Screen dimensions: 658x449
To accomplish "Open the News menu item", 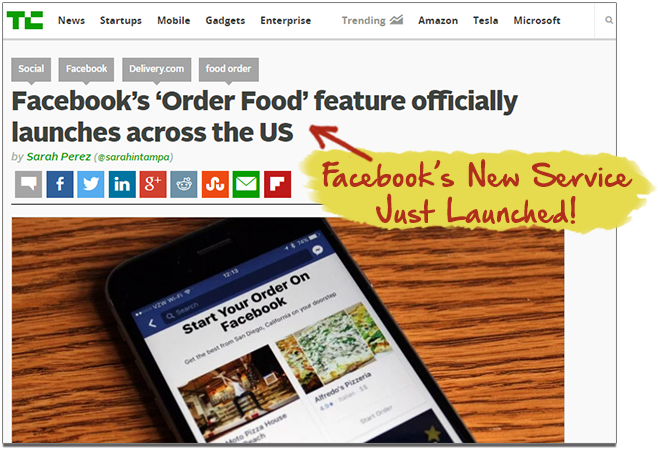I will click(71, 21).
